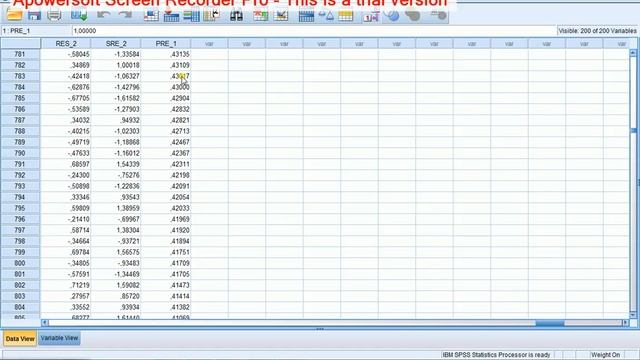Click SRE_2 cell value 1,56575
640x360 pixels.
pyautogui.click(x=116, y=252)
